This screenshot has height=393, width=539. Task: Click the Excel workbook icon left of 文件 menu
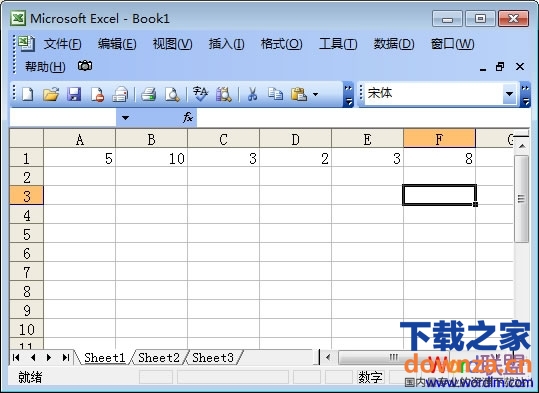26,43
